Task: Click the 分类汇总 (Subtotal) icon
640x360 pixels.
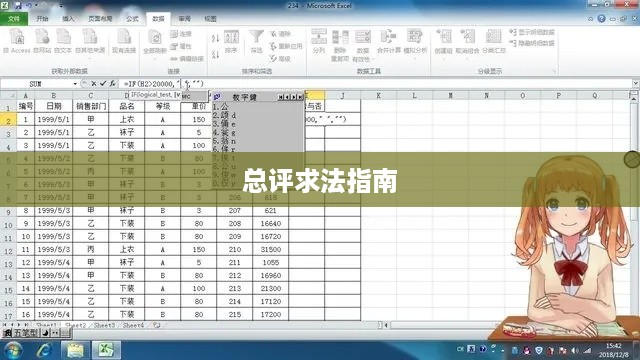Action: (493, 41)
